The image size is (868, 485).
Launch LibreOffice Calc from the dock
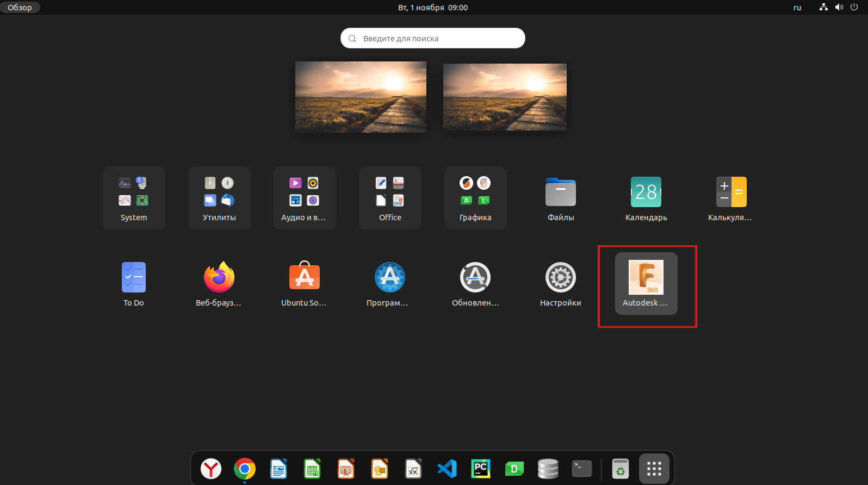312,469
